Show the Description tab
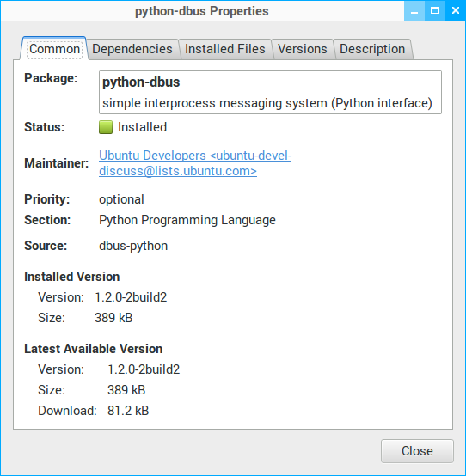The image size is (466, 476). tap(372, 49)
